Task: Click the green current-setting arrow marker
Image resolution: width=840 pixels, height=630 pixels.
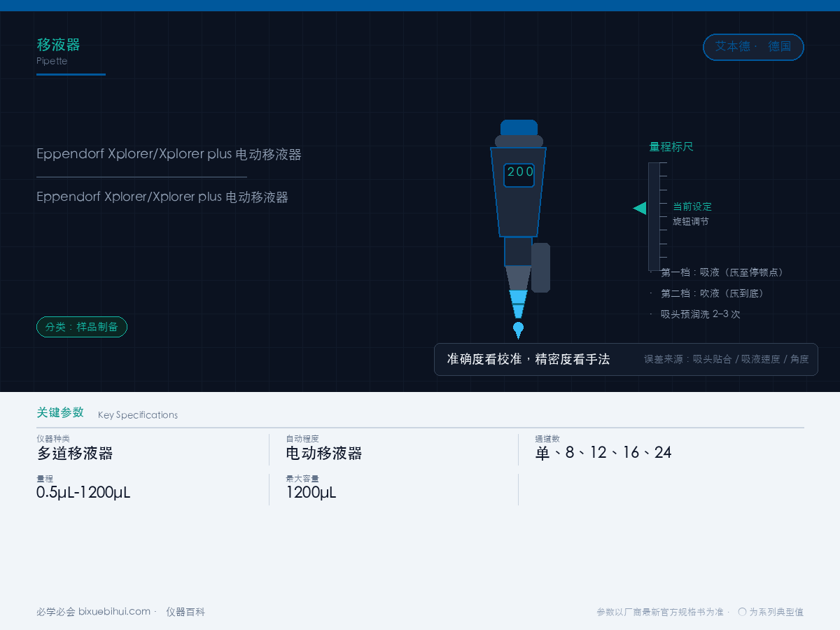Action: (x=640, y=208)
